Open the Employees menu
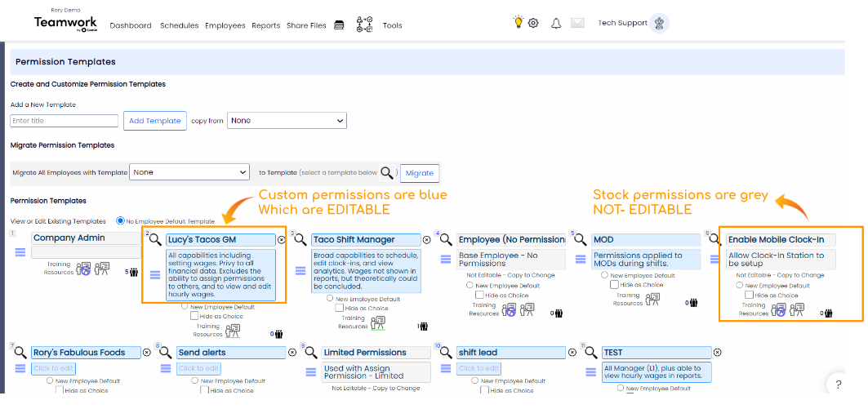Image resolution: width=868 pixels, height=409 pixels. (225, 25)
